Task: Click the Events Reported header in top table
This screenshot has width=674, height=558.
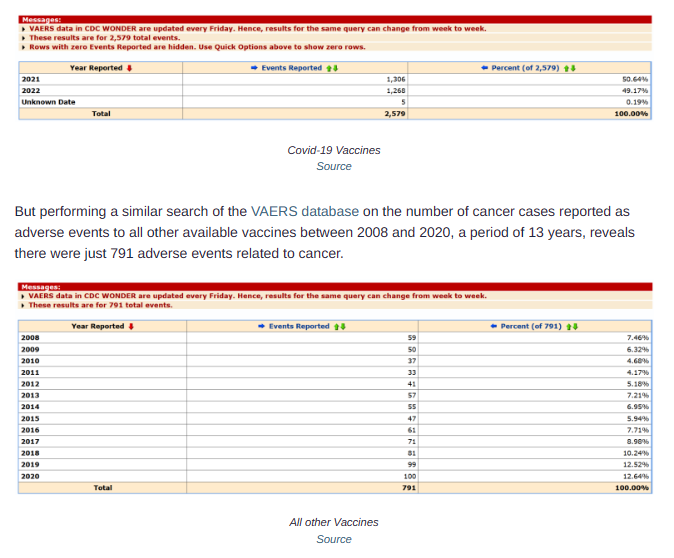Action: (291, 68)
